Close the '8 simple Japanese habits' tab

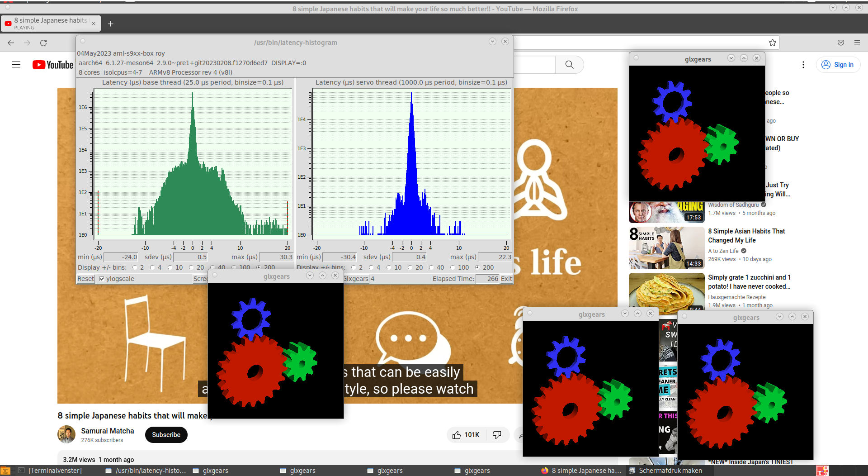click(x=94, y=24)
